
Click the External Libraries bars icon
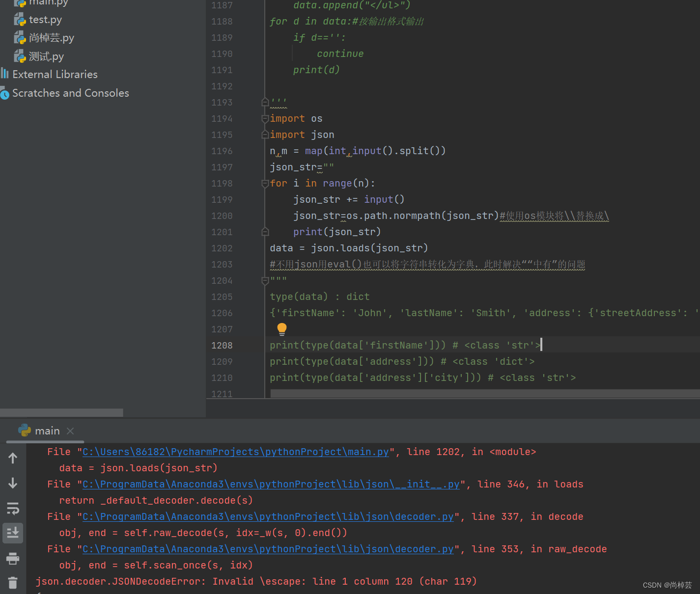(x=5, y=74)
